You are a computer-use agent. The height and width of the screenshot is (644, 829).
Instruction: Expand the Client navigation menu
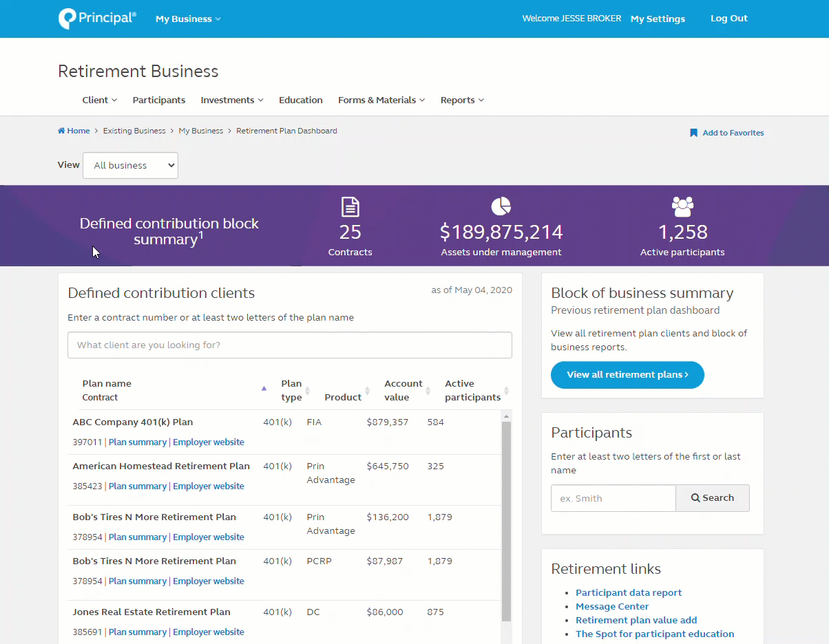(99, 100)
